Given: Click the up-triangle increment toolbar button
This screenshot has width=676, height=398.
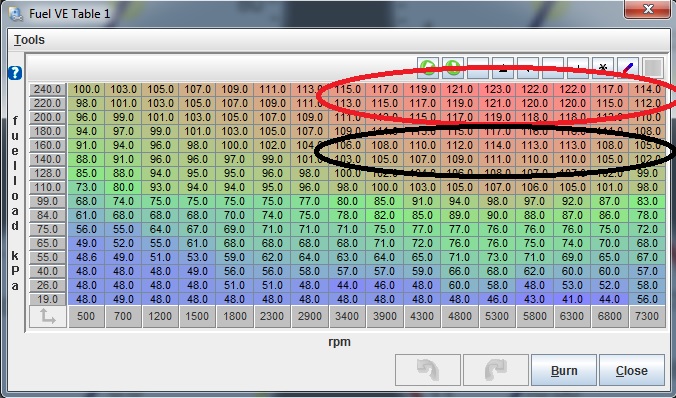Looking at the screenshot, I should (x=503, y=68).
